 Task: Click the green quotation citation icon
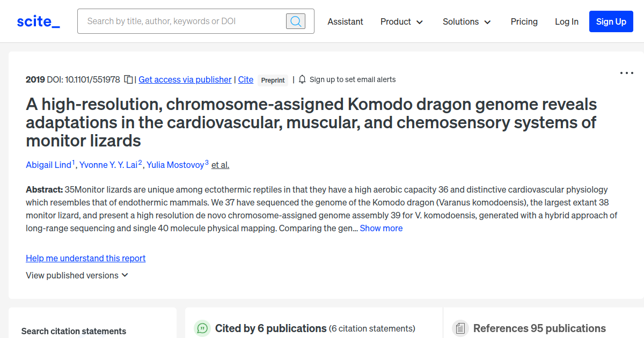tap(202, 328)
